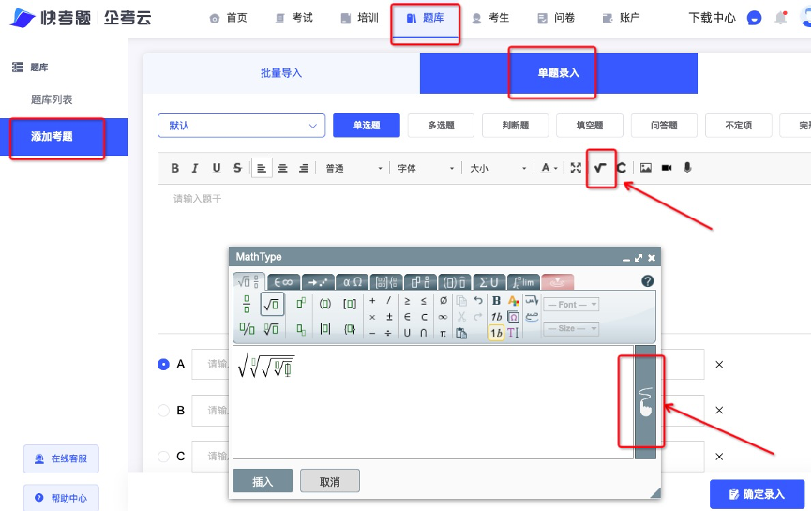Open the 字体 font dropdown
Image resolution: width=812 pixels, height=511 pixels.
(x=426, y=168)
